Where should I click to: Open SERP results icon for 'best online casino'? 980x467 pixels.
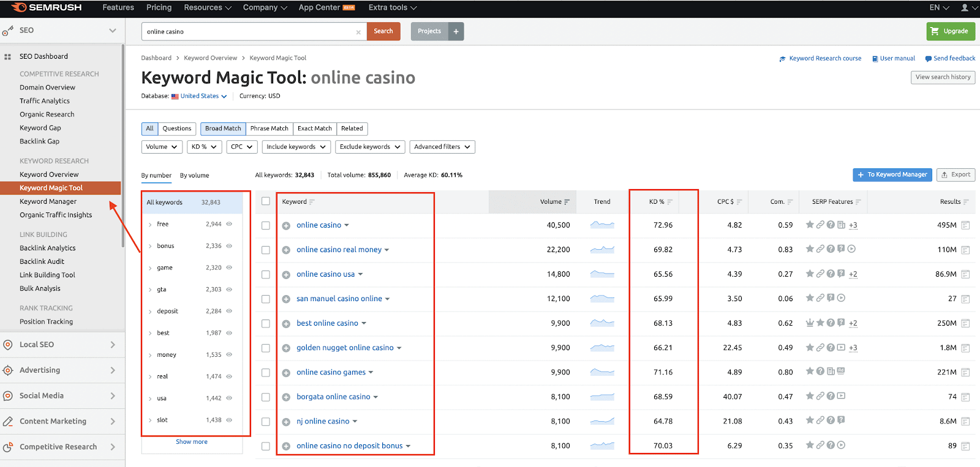(965, 323)
